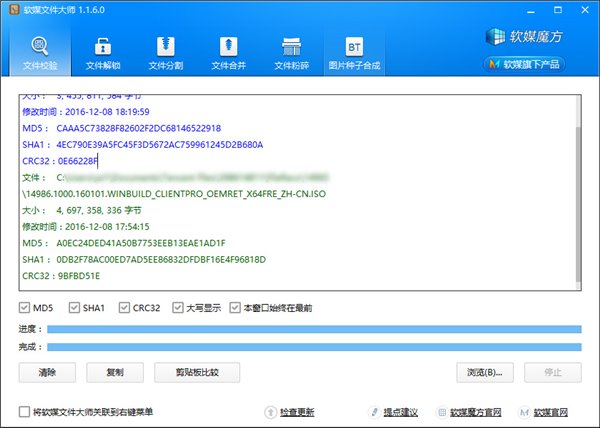Viewport: 600px width, 428px height.
Task: Select the MD5 value CAAA5C73828F82602F2DC68146522918
Action: [139, 128]
